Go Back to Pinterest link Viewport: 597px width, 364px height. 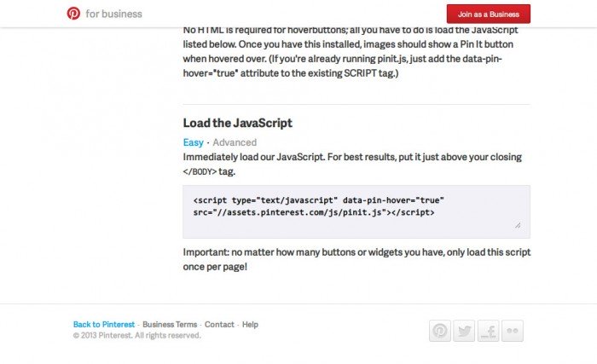[x=104, y=325]
